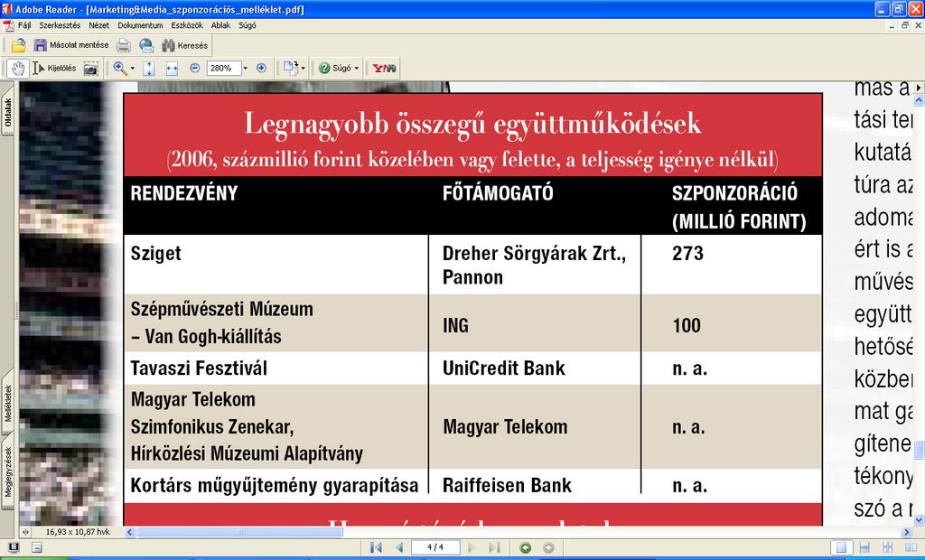
Task: Save a copy via Másolat mentése
Action: tap(70, 45)
